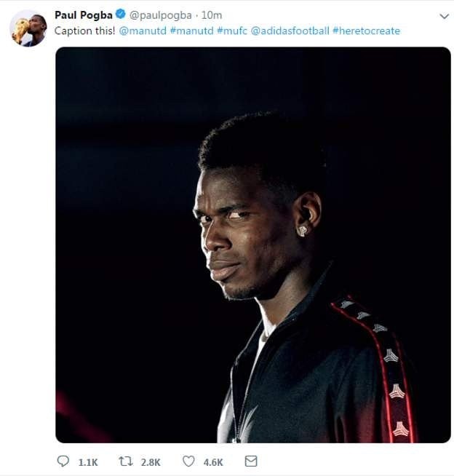Retweet this tweet using the arrows icon
The width and height of the screenshot is (454, 476).
click(x=125, y=461)
